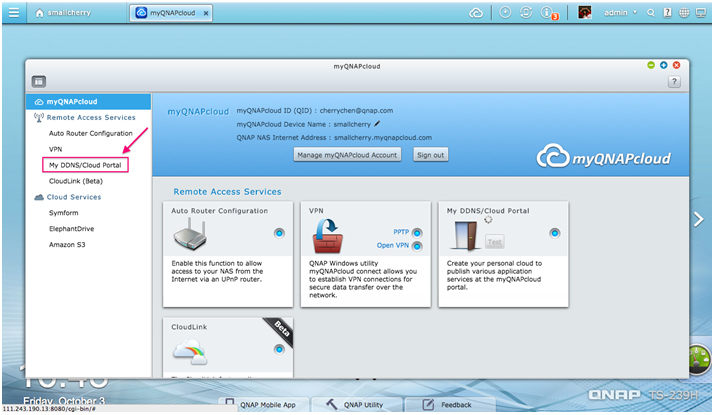714x415 pixels.
Task: Click the Remote Access Services heading
Action: (227, 192)
